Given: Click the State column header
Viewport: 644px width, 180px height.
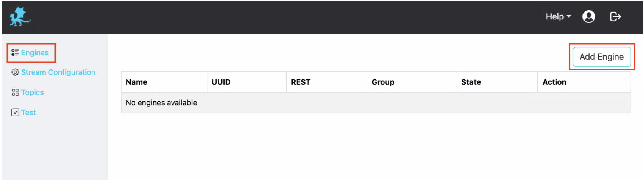Looking at the screenshot, I should click(471, 82).
